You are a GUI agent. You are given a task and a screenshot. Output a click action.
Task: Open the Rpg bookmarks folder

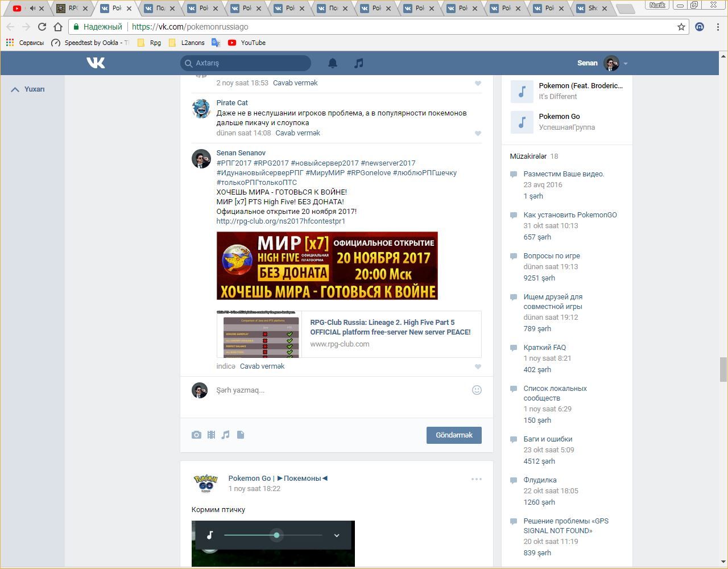pos(149,43)
